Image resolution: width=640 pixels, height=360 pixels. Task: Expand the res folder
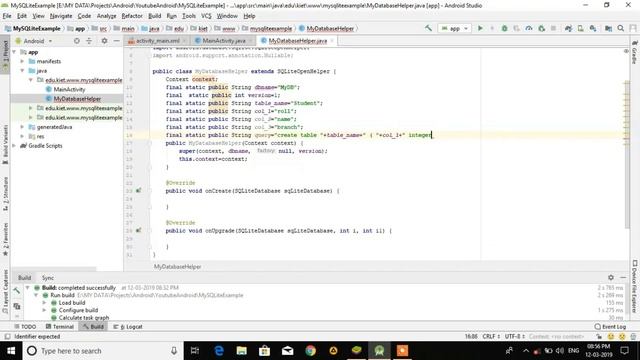(x=22, y=136)
